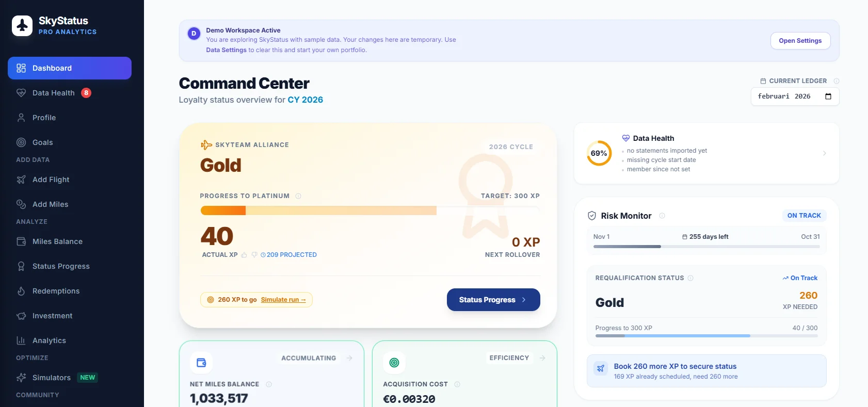The height and width of the screenshot is (407, 868).
Task: Click the Analytics bar chart icon
Action: click(x=21, y=340)
